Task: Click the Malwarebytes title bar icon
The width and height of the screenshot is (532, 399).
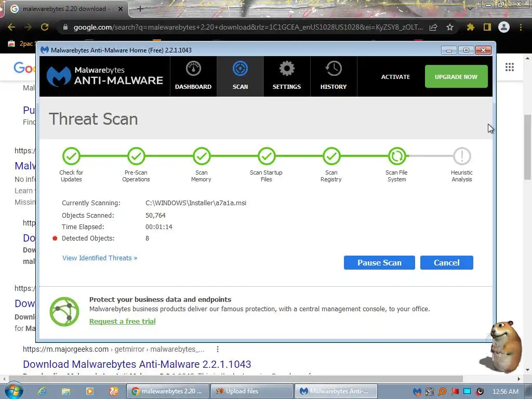Action: pyautogui.click(x=45, y=50)
